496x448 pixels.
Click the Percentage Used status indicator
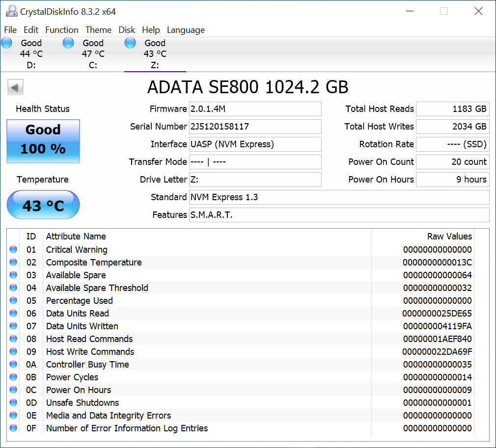click(13, 301)
